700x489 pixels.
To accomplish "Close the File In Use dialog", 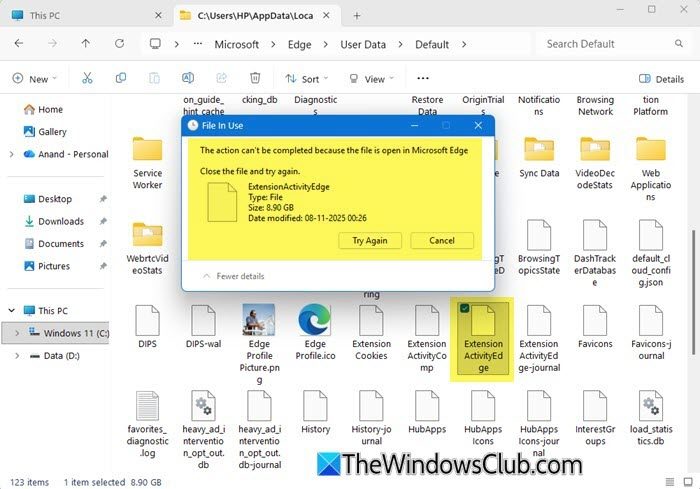I will pos(478,125).
